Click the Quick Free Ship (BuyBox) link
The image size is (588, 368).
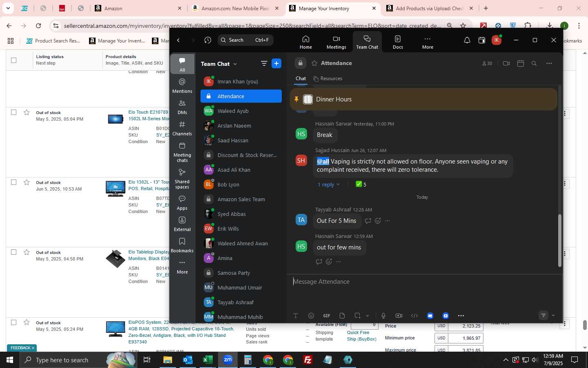click(x=361, y=336)
